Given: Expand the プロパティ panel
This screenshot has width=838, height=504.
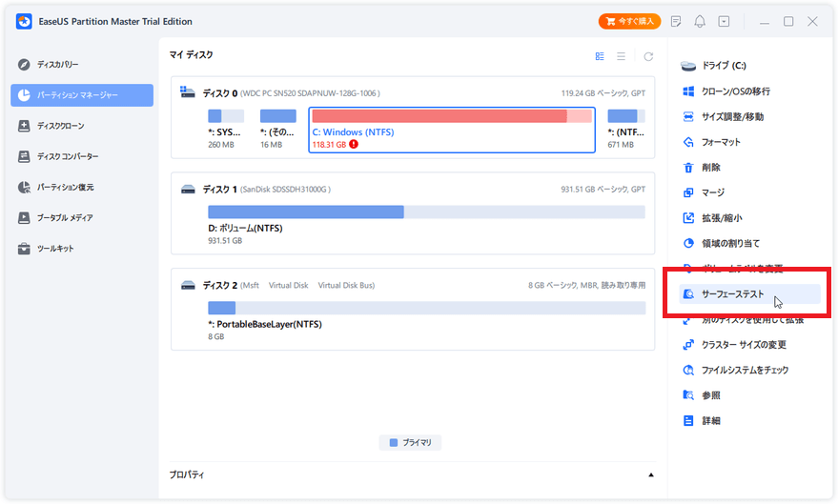Looking at the screenshot, I should (651, 474).
